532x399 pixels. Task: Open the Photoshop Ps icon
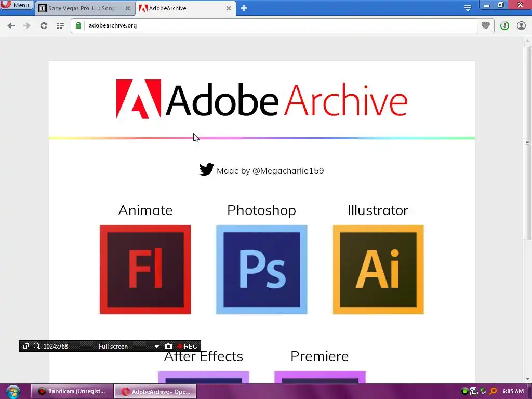pyautogui.click(x=262, y=270)
